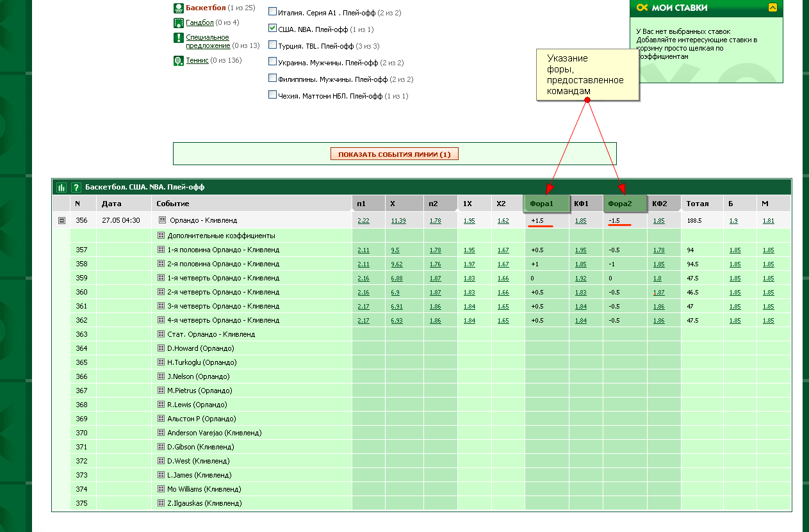The height and width of the screenshot is (532, 809).
Task: Uncheck the США. NBA. Плей-офф checkbox
Action: (272, 29)
